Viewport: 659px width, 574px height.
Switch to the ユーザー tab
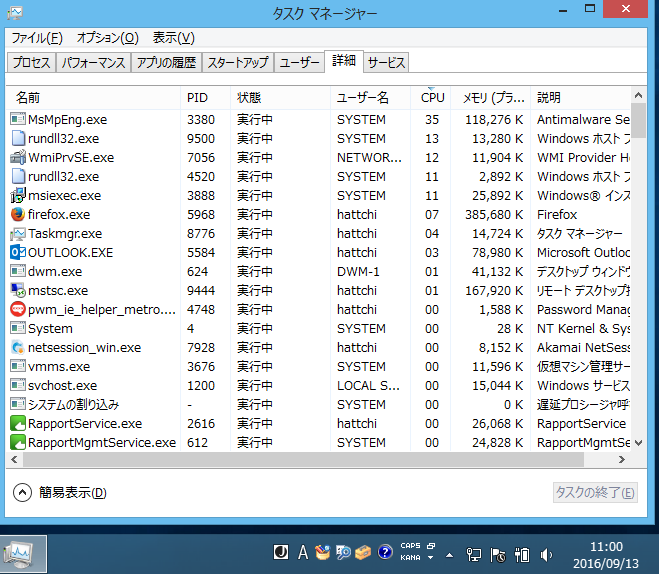pyautogui.click(x=299, y=63)
